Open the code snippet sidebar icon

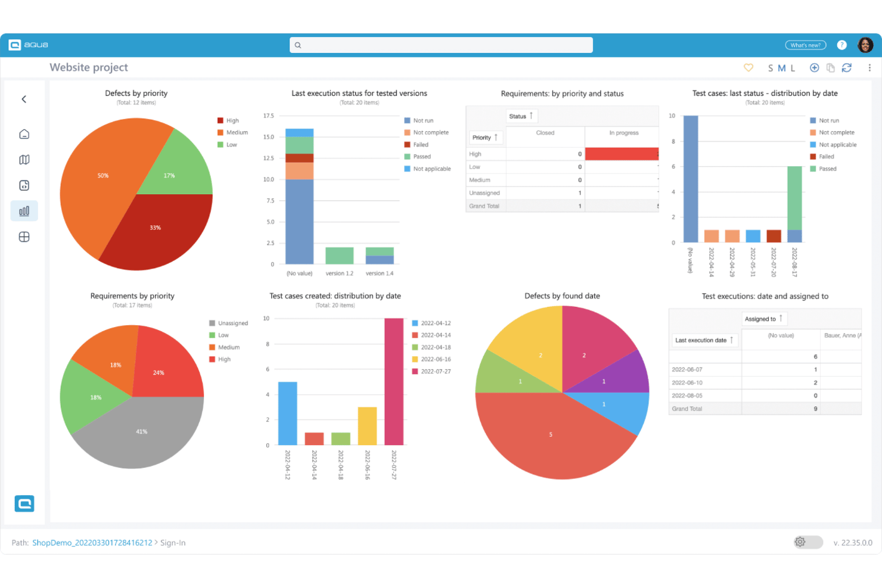point(24,185)
